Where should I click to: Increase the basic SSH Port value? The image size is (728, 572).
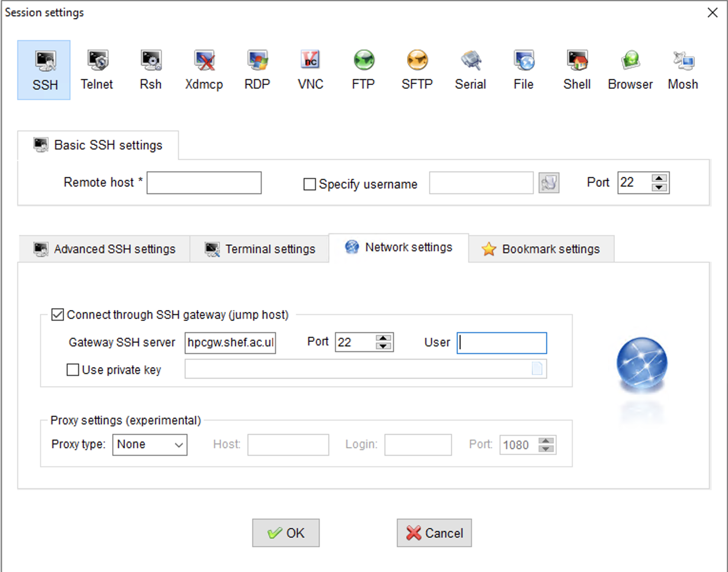coord(659,178)
